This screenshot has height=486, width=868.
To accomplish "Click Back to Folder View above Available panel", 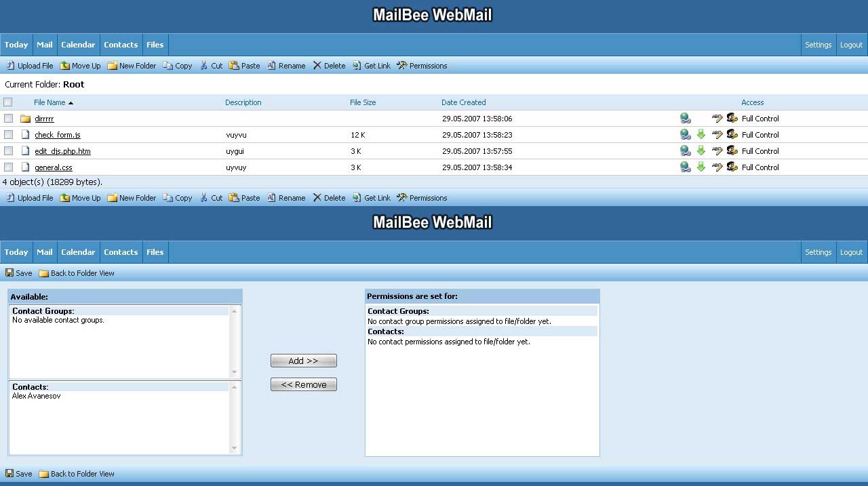I will click(x=77, y=273).
